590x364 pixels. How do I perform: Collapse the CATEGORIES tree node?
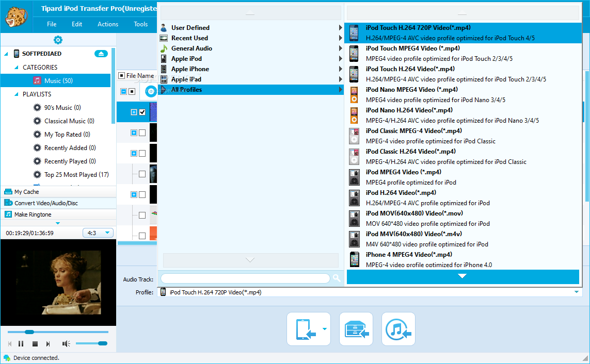16,67
